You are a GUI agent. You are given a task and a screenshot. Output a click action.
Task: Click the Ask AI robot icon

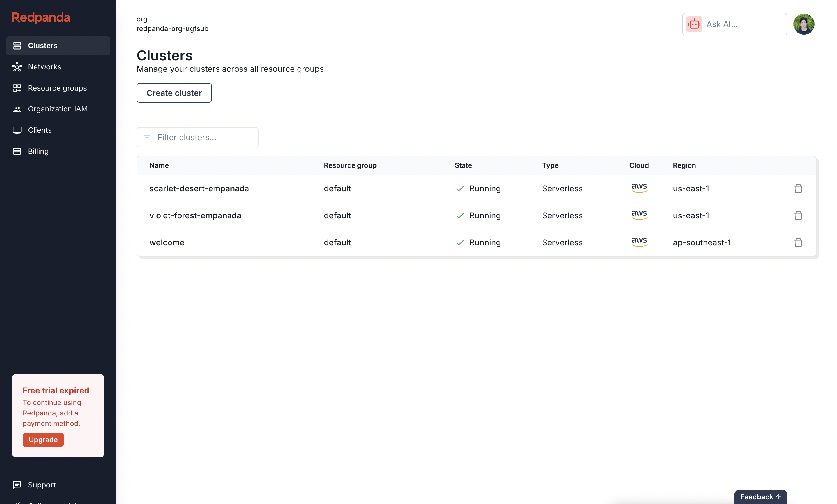tap(695, 24)
